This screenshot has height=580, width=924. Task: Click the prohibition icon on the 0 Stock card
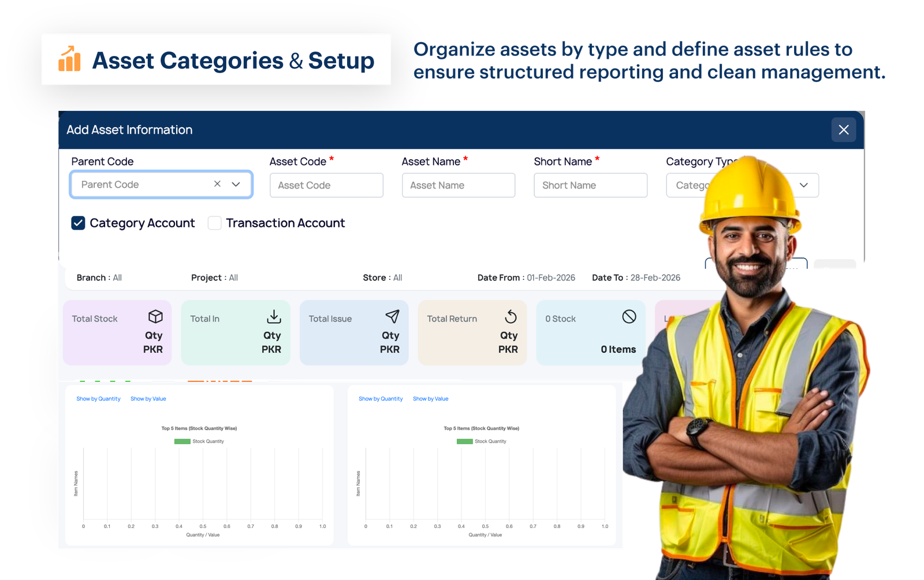click(x=629, y=316)
